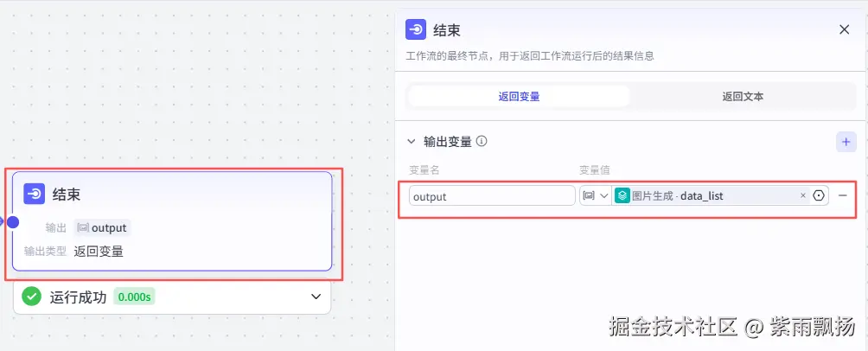The width and height of the screenshot is (868, 351).
Task: Click the 结束 node icon on the canvas
Action: (x=35, y=195)
